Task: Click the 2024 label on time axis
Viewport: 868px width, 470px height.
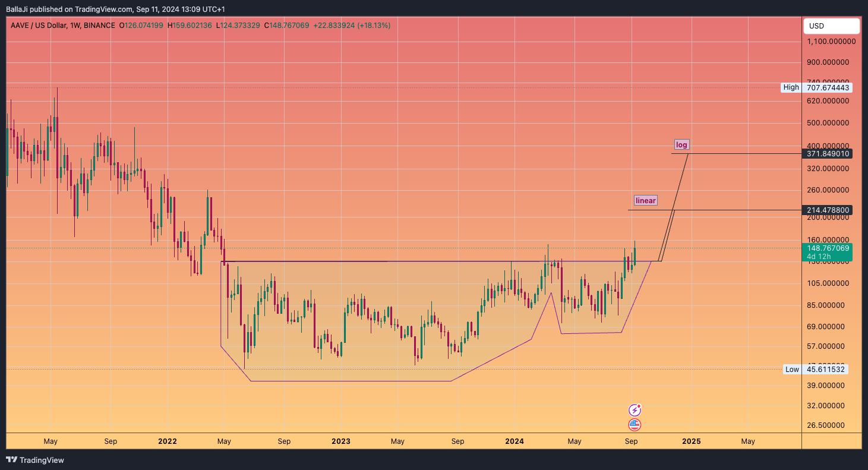Action: pyautogui.click(x=515, y=441)
